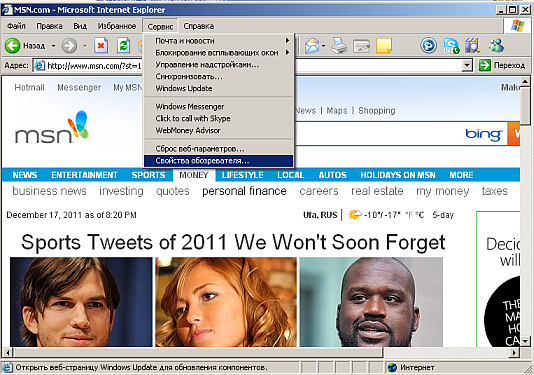Screen dimensions: 534x375
Task: Open the Messenger link on MSN page
Action: tap(79, 88)
